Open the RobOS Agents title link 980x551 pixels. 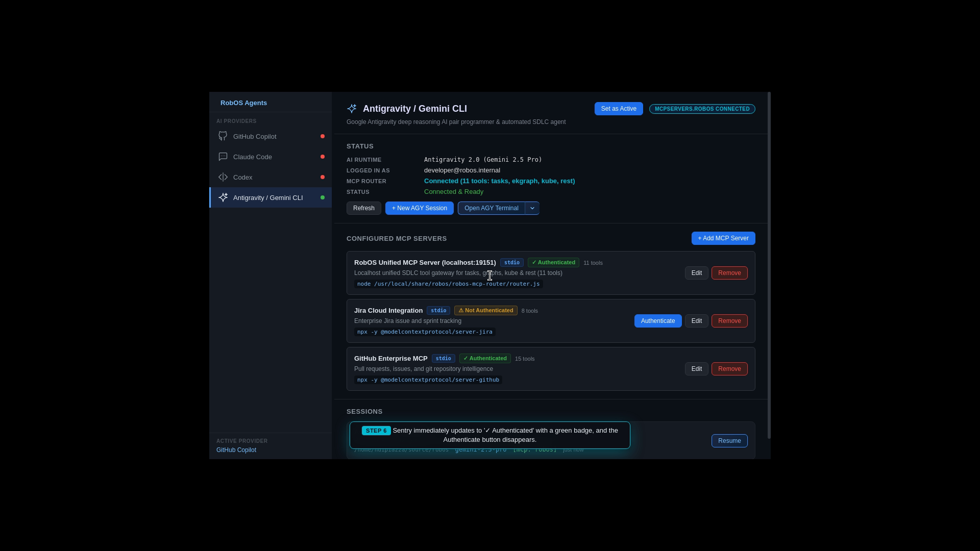tap(243, 103)
